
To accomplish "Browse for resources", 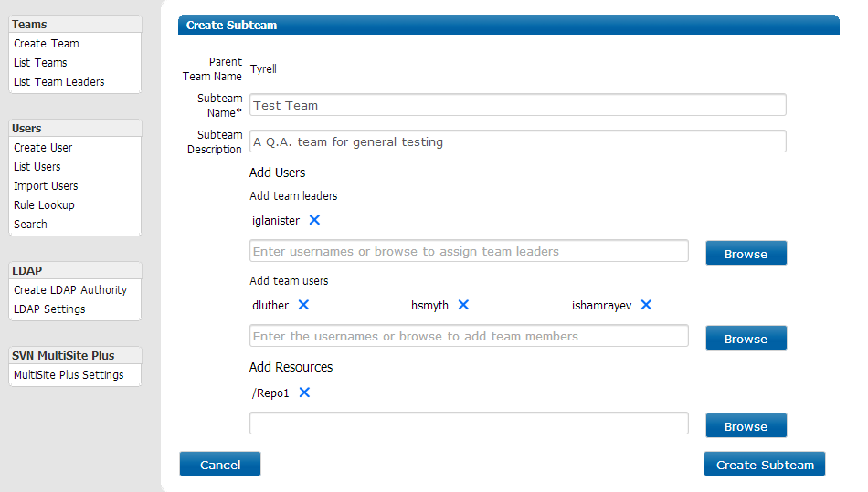I will coord(746,425).
